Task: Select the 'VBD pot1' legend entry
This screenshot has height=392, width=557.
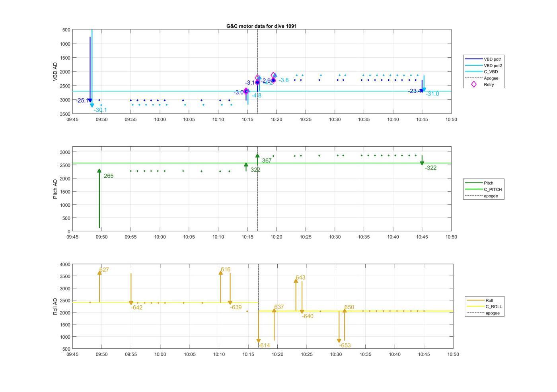Action: tap(484, 59)
